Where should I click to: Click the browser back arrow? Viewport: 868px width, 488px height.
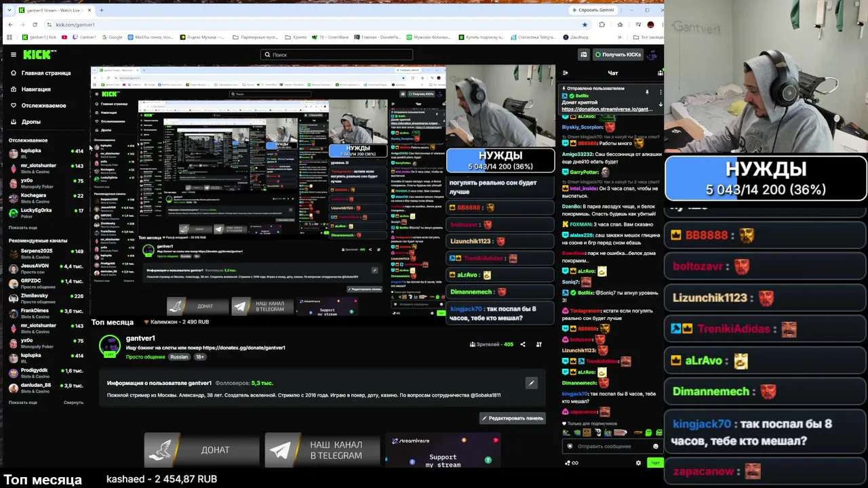tap(10, 24)
